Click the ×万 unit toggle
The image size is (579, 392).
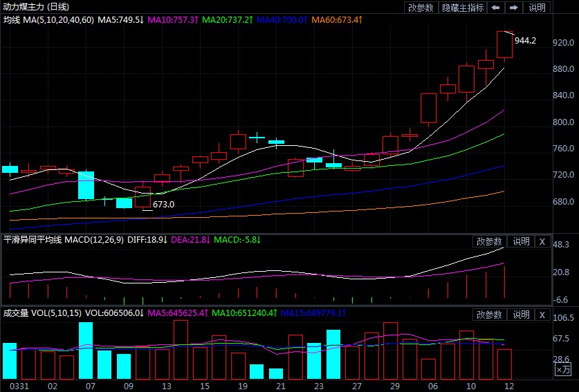[564, 369]
